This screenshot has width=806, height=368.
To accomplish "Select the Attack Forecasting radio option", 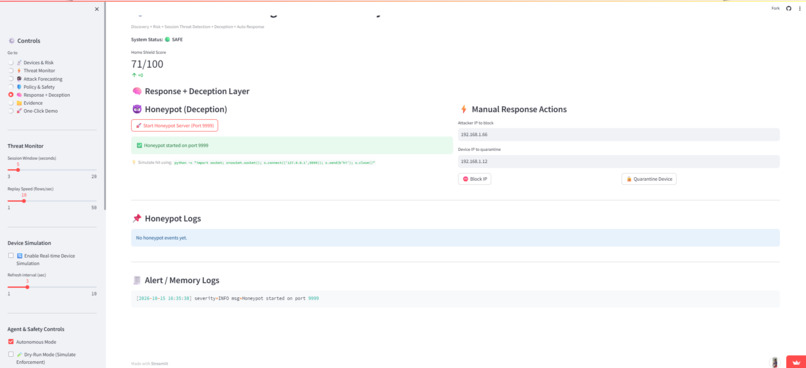I will 11,79.
